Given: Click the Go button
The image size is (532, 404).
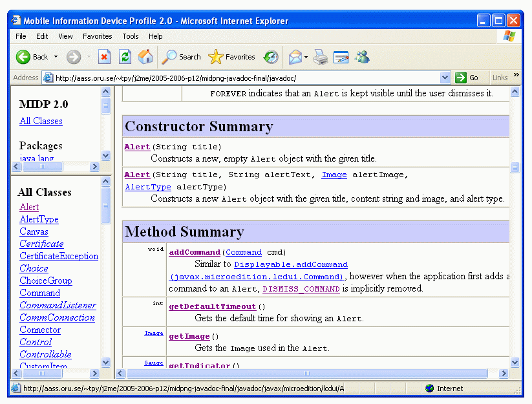Looking at the screenshot, I should pos(467,78).
